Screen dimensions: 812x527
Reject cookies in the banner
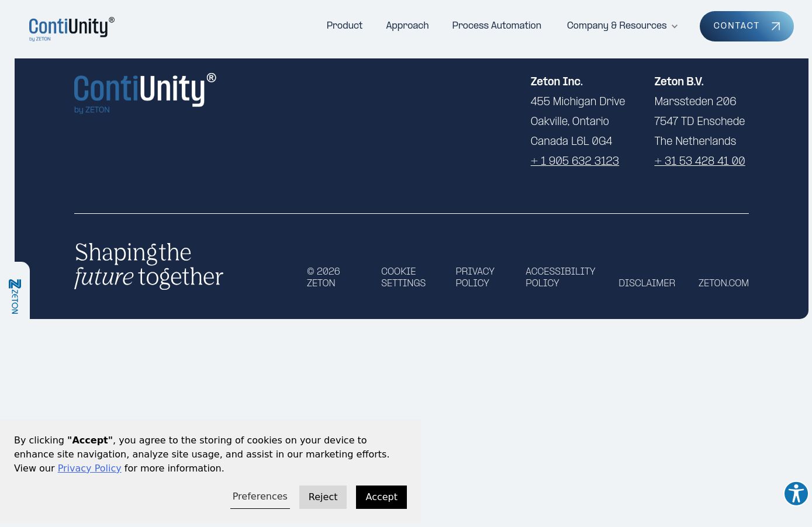tap(323, 497)
